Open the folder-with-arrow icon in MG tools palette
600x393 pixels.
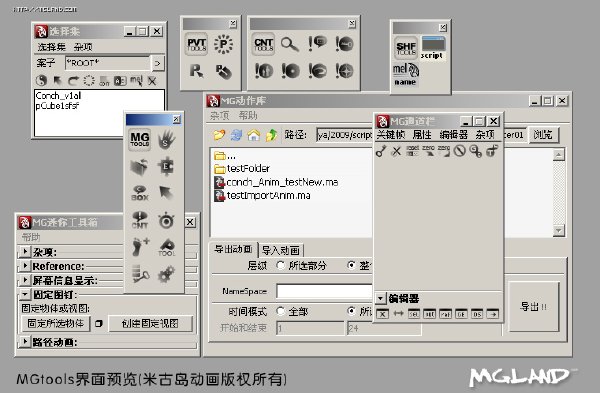pyautogui.click(x=139, y=167)
